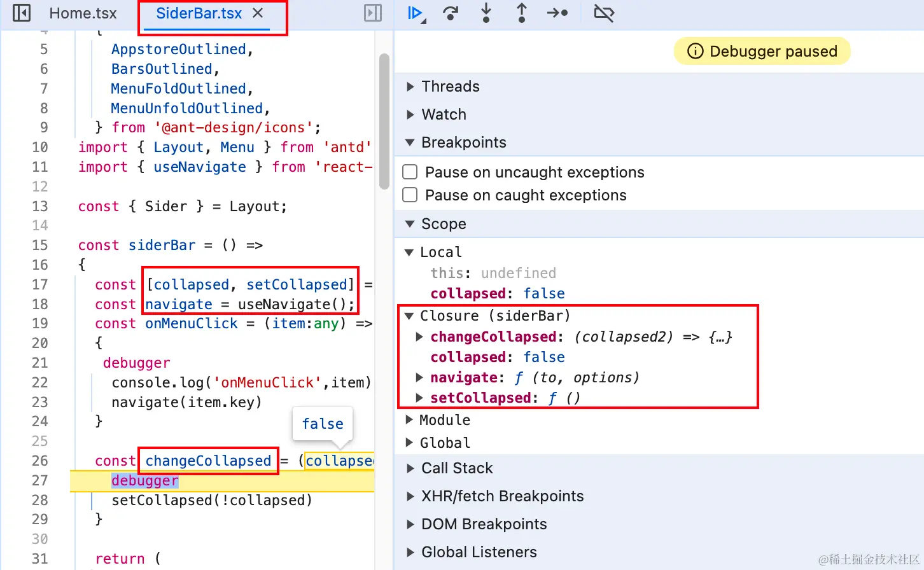
Task: Collapse the Scope section
Action: click(410, 224)
